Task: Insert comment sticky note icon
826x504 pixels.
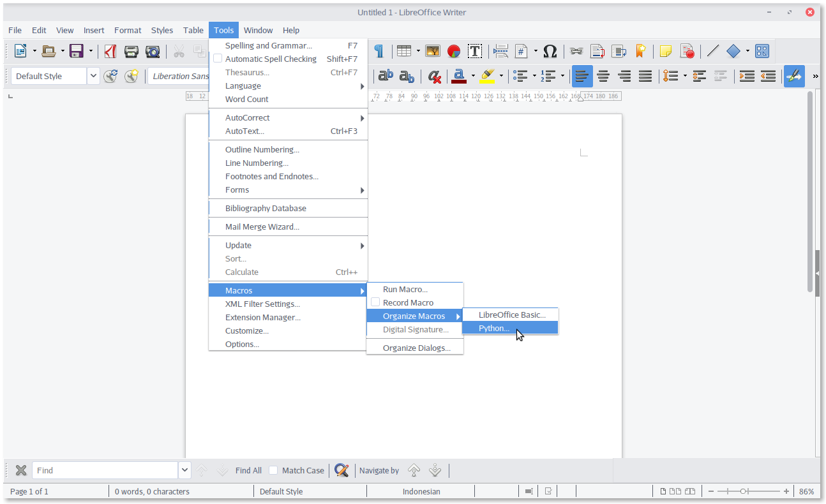Action: pyautogui.click(x=666, y=51)
